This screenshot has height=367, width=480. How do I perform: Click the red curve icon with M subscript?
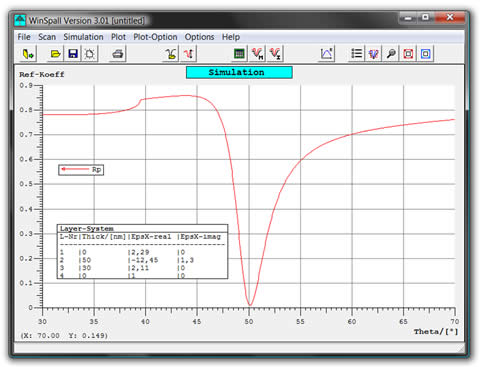click(257, 54)
